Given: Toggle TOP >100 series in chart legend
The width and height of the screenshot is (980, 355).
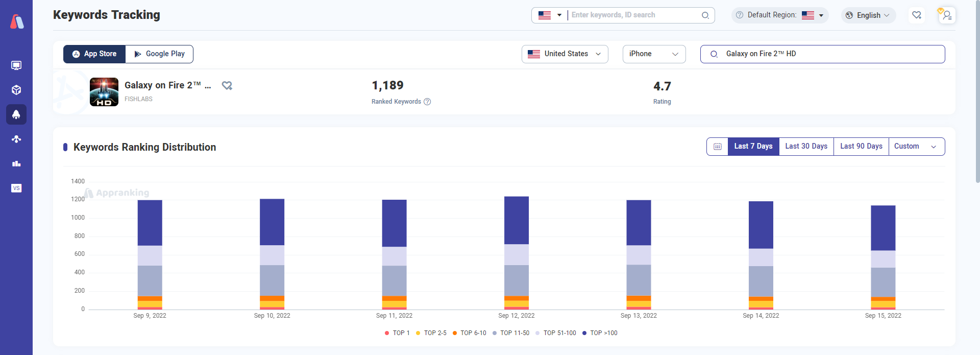Looking at the screenshot, I should [x=600, y=333].
